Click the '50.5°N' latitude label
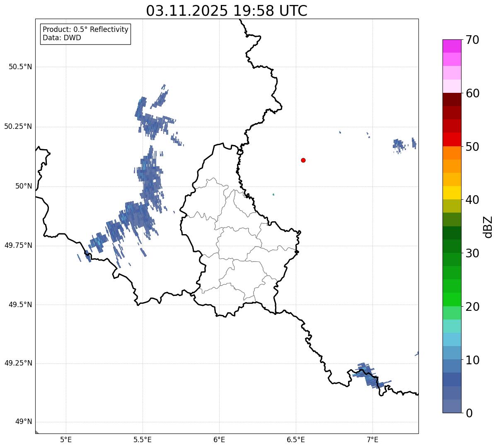498x448 pixels. (x=20, y=67)
